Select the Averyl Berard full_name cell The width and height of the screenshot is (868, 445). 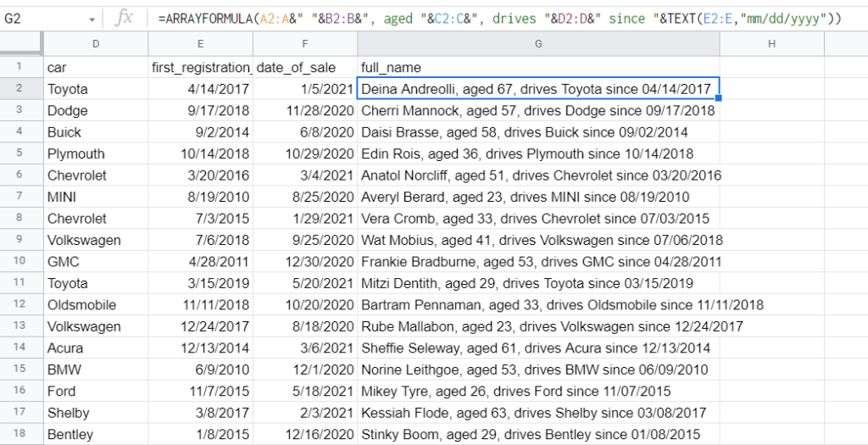pyautogui.click(x=538, y=197)
